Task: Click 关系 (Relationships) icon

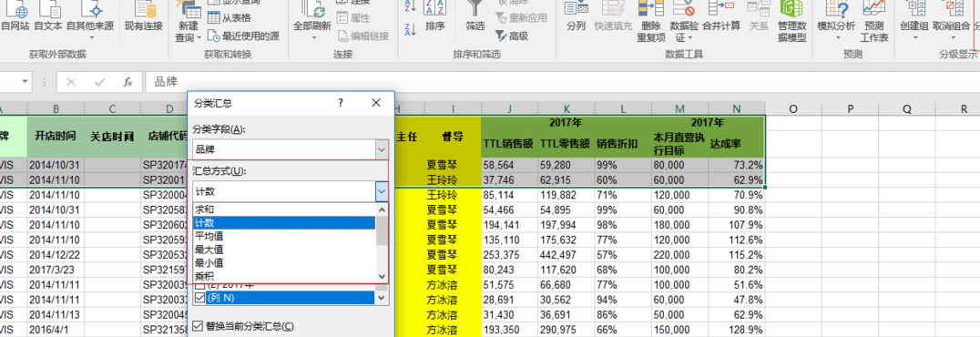Action: click(759, 16)
